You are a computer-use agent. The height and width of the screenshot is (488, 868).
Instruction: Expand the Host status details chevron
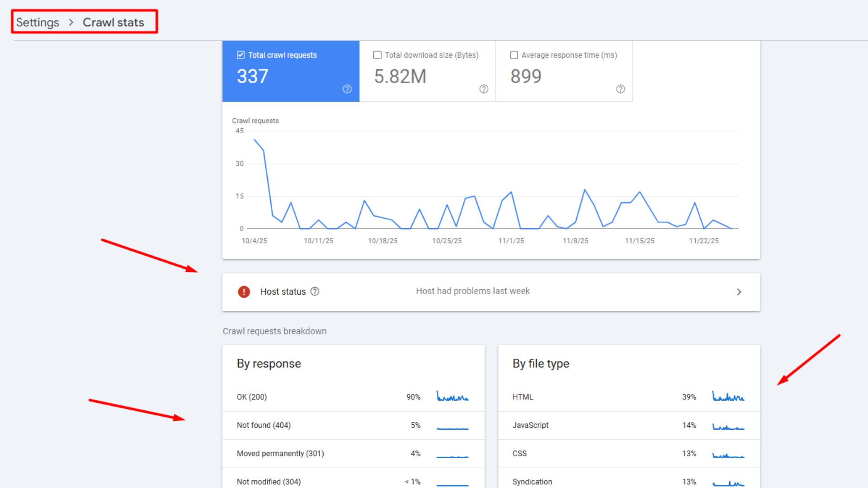pos(739,291)
